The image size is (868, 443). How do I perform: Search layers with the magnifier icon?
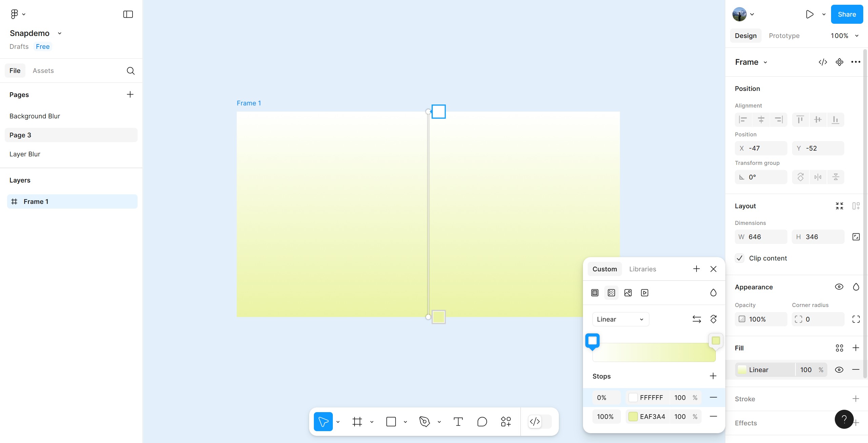tap(130, 71)
